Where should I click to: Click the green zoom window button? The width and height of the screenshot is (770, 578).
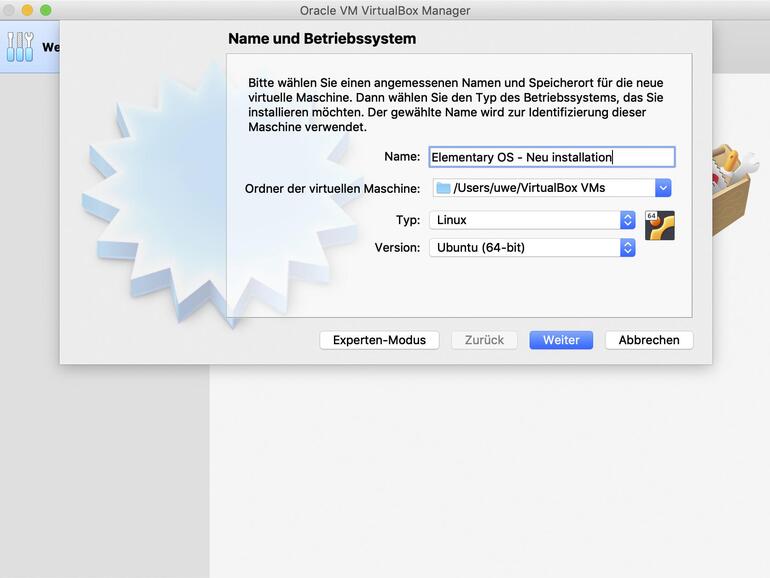[46, 10]
